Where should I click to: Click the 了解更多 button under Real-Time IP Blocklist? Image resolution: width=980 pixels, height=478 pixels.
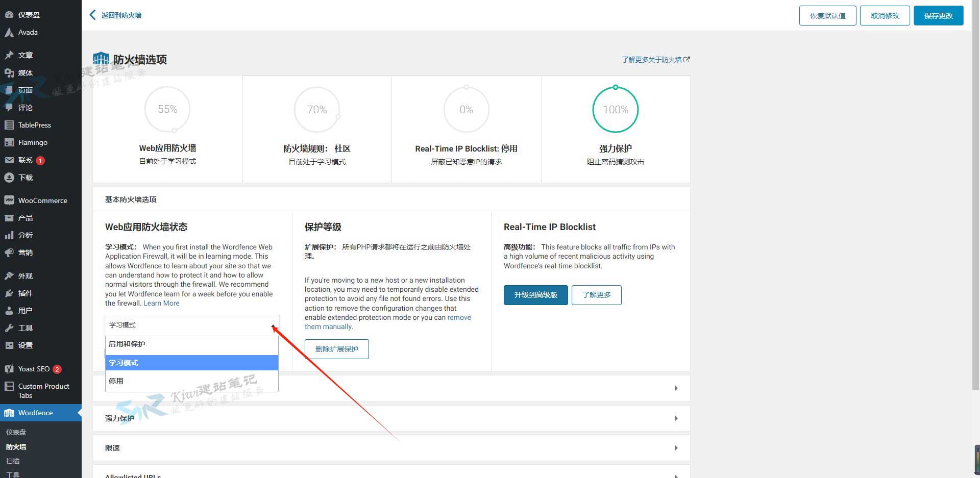click(596, 295)
